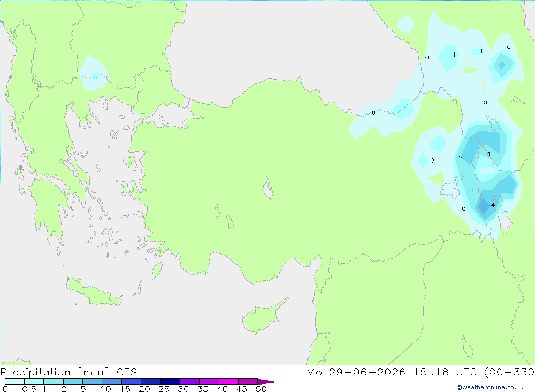The width and height of the screenshot is (535, 392).
Task: Click the '0.1' legend scale label
Action: click(9, 389)
